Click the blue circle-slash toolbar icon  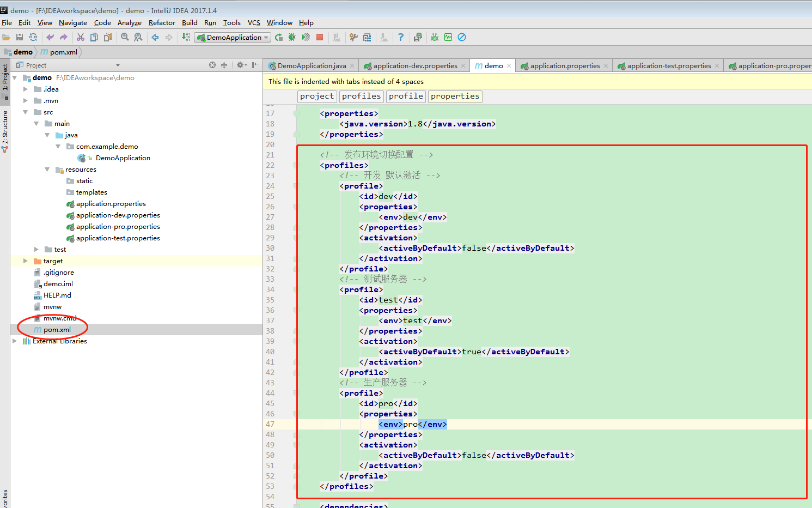coord(462,37)
